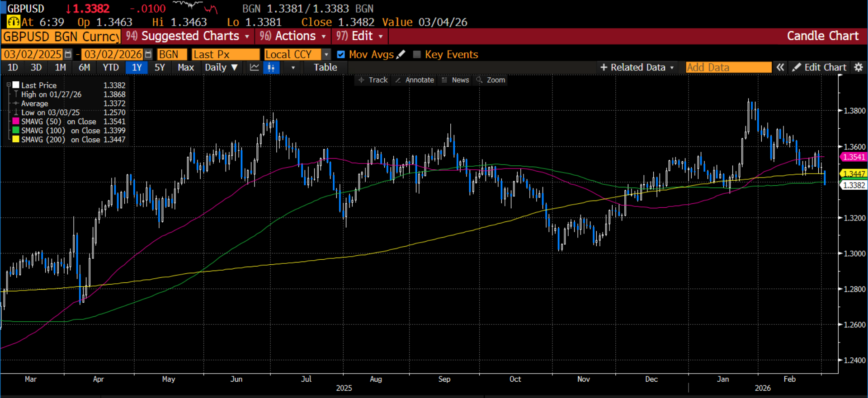Activate the Track crosshair tool
This screenshot has width=868, height=398.
pos(373,80)
